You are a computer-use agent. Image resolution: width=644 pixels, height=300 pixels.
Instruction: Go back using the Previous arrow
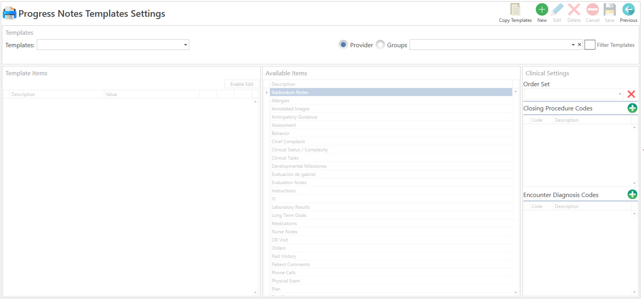click(628, 10)
